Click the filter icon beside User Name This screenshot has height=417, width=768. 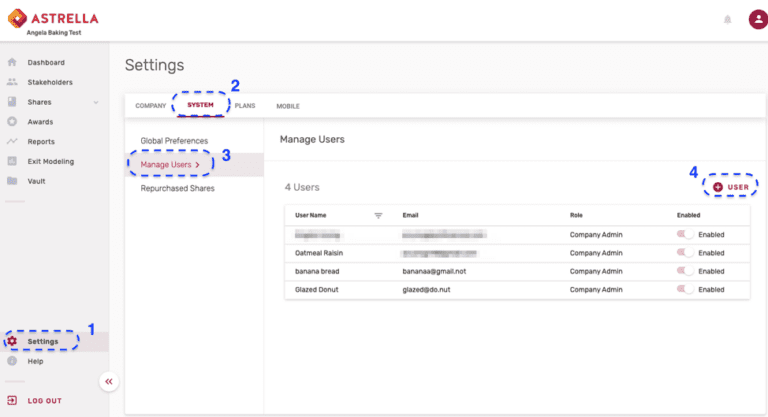378,215
